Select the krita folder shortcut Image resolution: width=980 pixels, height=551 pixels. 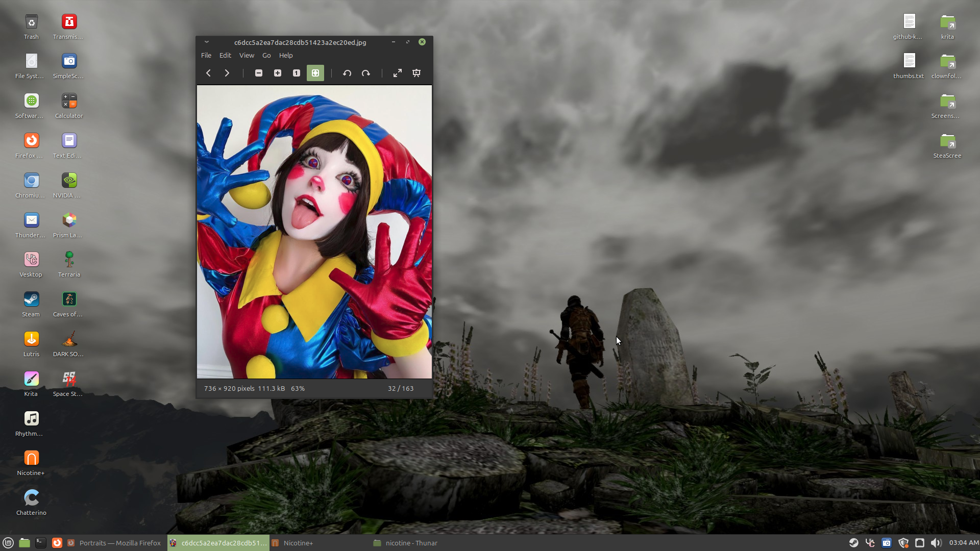(947, 27)
